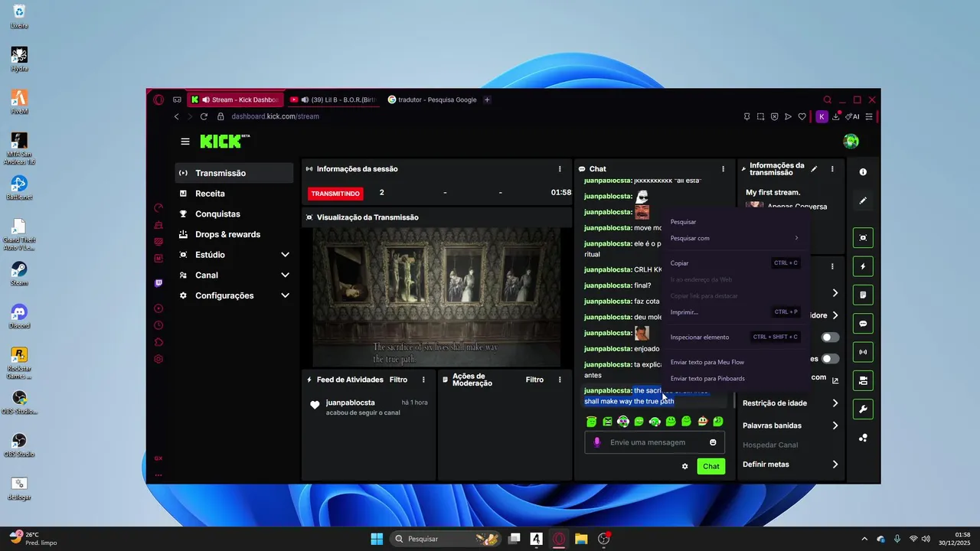The image size is (980, 551).
Task: Edit stream info via pencil in Informações da transmissão
Action: [x=815, y=168]
